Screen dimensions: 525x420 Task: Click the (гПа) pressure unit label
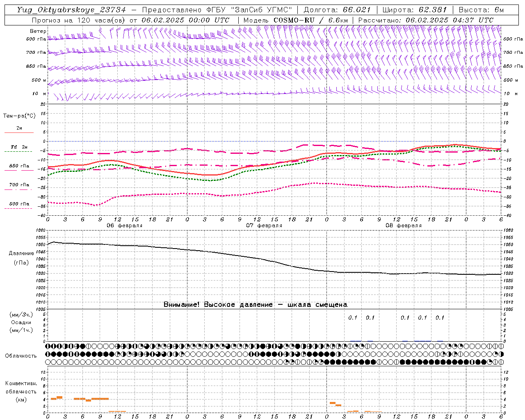(21, 262)
